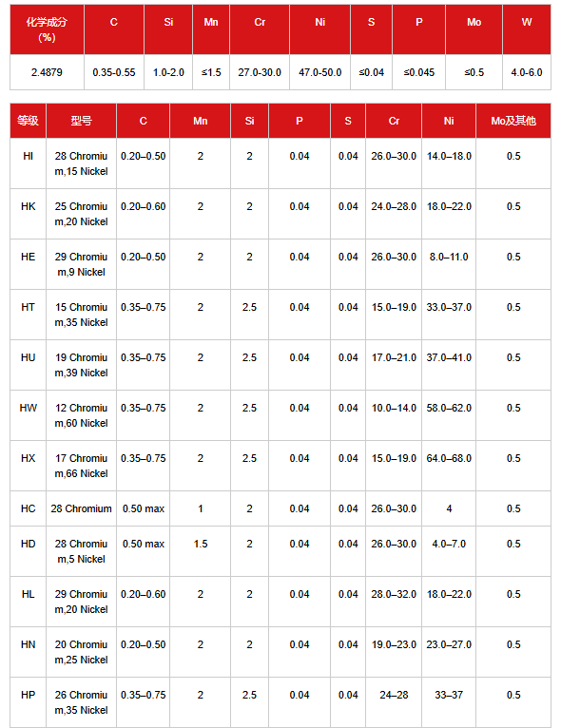Select the HT grade row label
This screenshot has height=728, width=561.
[x=28, y=315]
